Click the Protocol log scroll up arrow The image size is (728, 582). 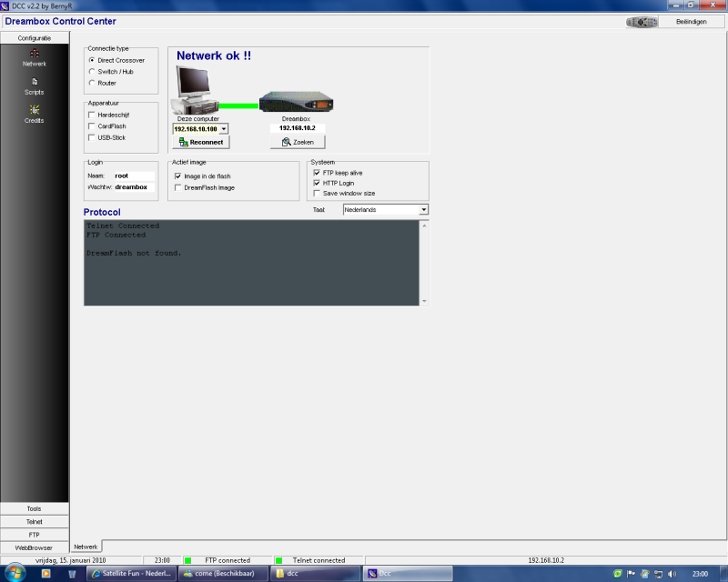pyautogui.click(x=424, y=226)
